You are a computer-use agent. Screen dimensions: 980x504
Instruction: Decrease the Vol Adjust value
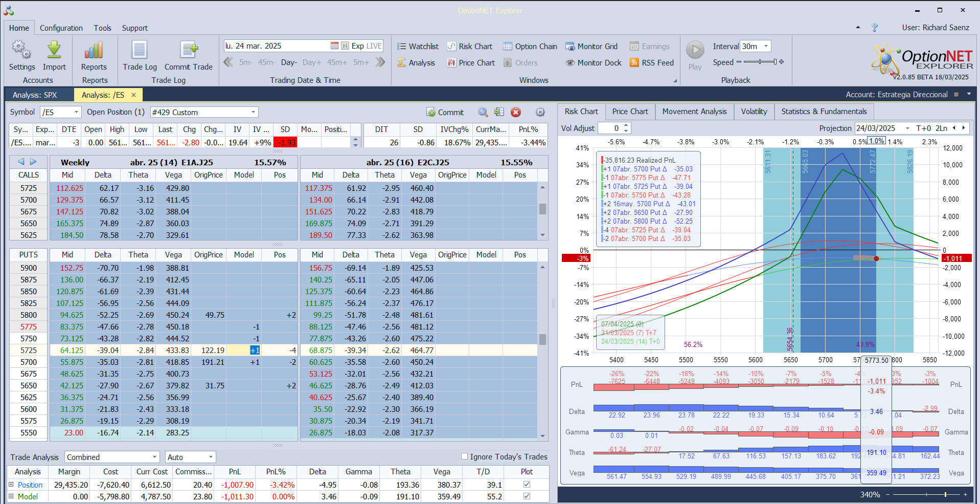[x=627, y=130]
